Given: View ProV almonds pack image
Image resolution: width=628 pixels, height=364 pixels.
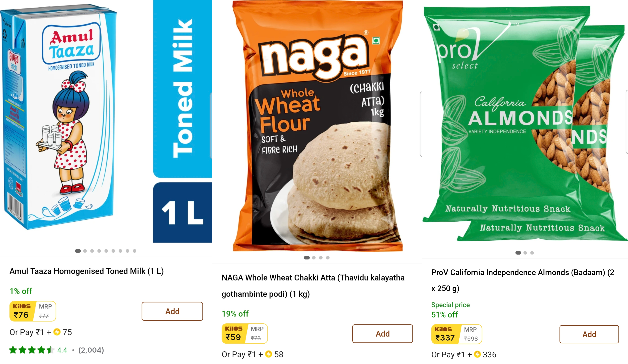Looking at the screenshot, I should pos(525,123).
